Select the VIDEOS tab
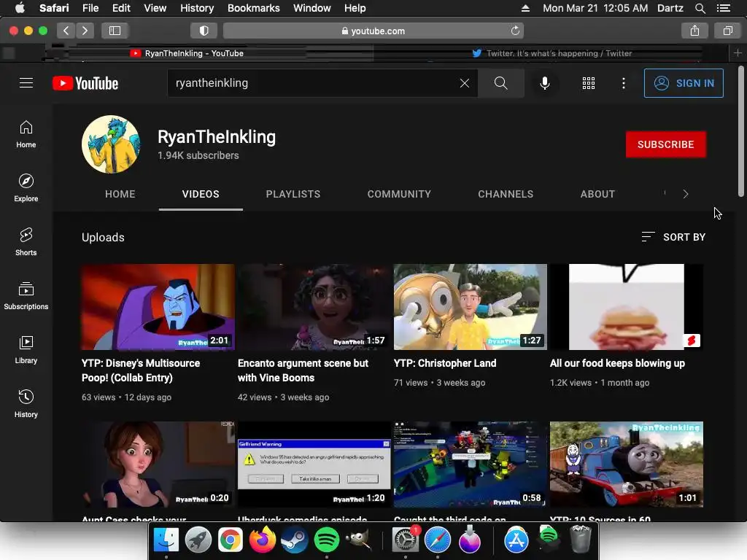Image resolution: width=747 pixels, height=560 pixels. tap(201, 194)
